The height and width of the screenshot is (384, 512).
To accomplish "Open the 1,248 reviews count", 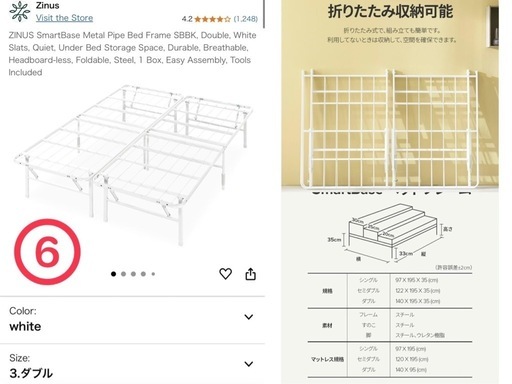I will point(246,19).
